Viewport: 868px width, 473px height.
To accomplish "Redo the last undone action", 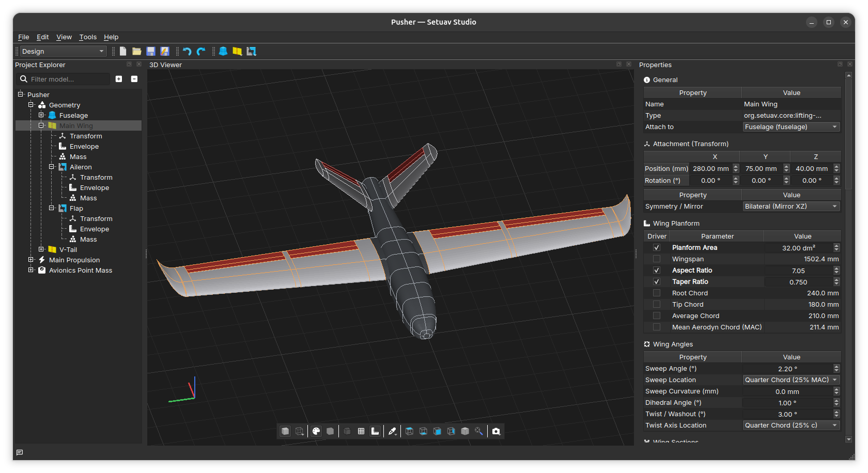I will coord(201,51).
